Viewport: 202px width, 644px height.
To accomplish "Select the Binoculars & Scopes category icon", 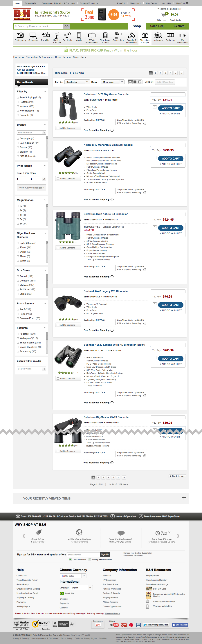I will [x=145, y=37].
